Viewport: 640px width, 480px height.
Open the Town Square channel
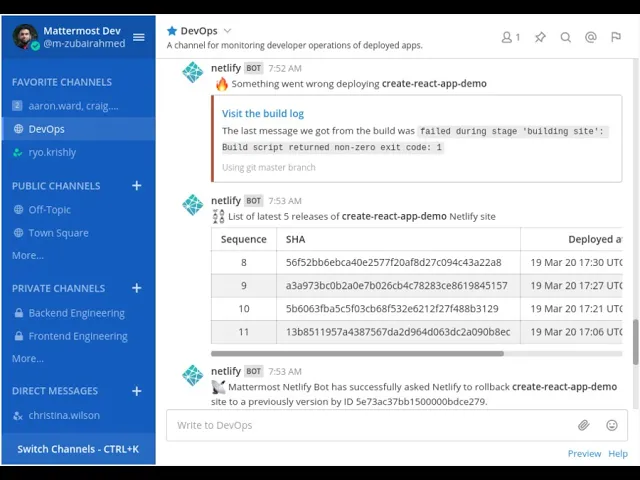tap(78, 233)
